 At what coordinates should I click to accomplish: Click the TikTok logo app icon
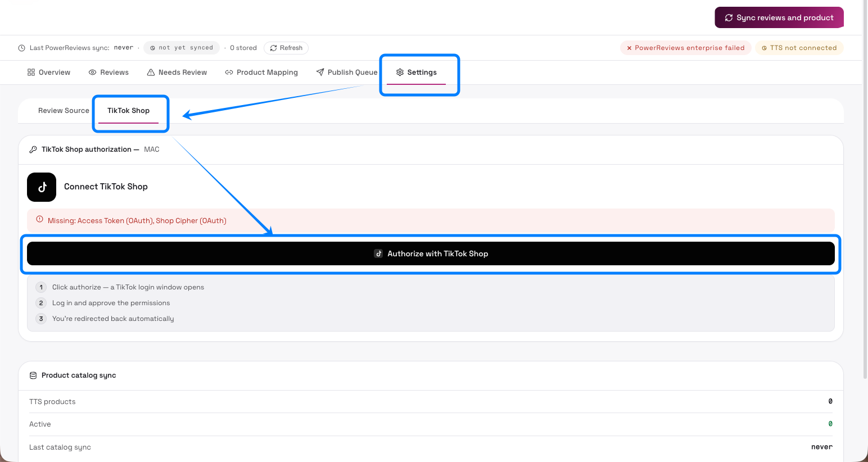point(42,187)
